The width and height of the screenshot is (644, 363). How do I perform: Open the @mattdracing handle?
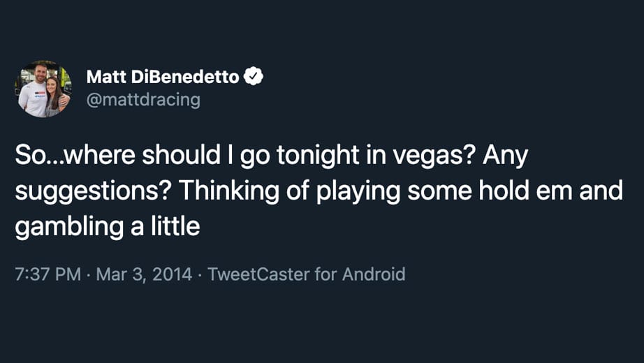[142, 100]
